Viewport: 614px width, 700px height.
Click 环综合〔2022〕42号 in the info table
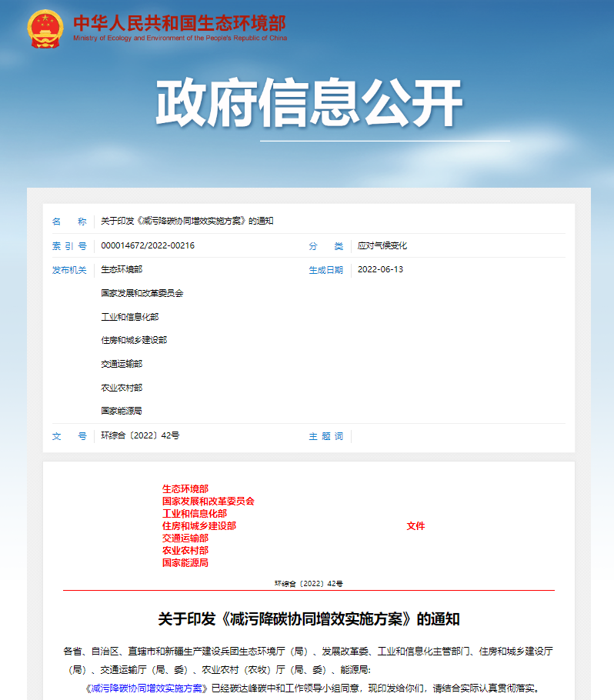coord(140,435)
